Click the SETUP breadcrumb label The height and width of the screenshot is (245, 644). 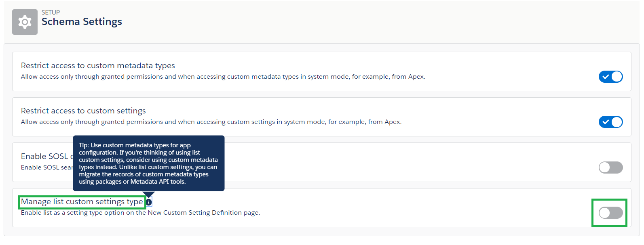(51, 13)
